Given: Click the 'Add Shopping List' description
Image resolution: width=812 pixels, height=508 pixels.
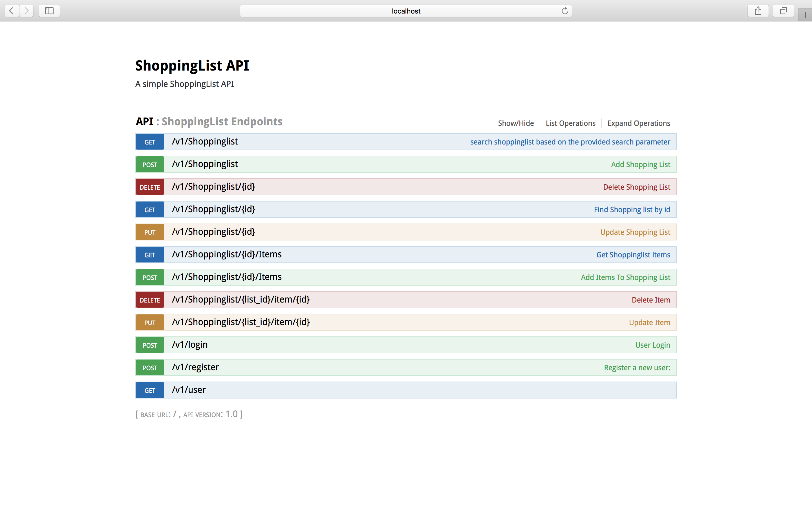Looking at the screenshot, I should pos(641,164).
